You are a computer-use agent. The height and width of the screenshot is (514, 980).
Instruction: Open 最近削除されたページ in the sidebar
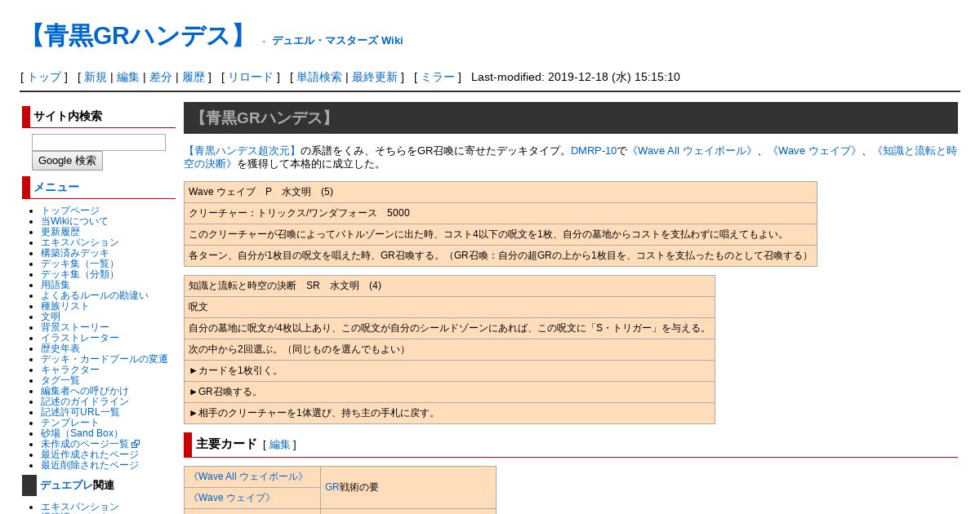point(90,465)
